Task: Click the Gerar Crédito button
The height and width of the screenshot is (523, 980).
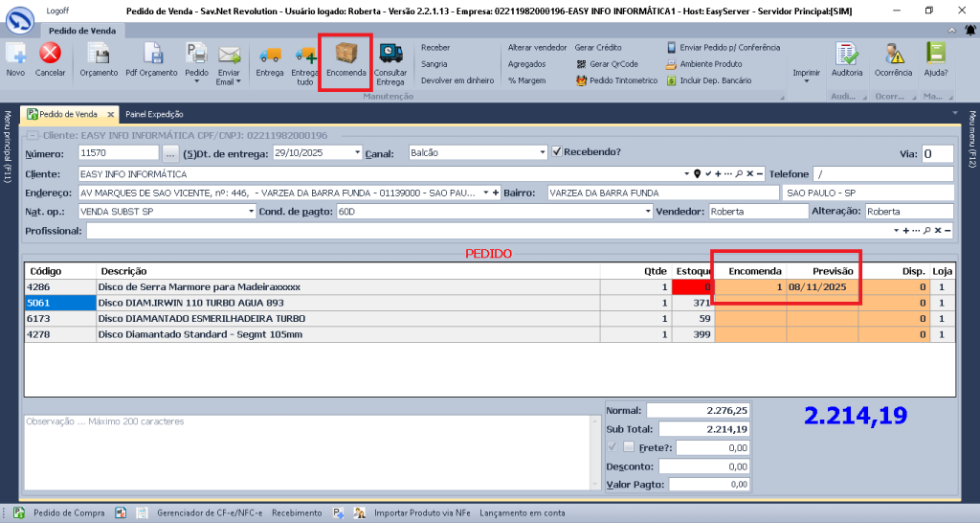Action: (597, 47)
